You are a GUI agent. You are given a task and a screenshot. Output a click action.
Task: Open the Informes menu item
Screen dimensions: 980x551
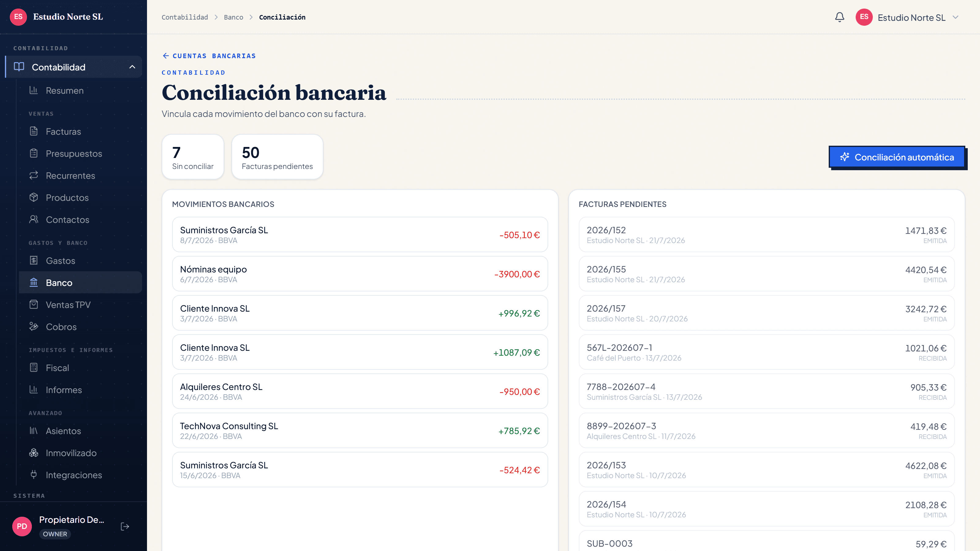click(x=80, y=390)
